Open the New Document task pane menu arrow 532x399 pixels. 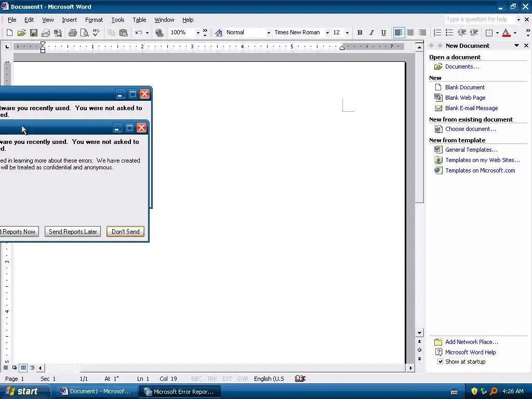coord(516,46)
